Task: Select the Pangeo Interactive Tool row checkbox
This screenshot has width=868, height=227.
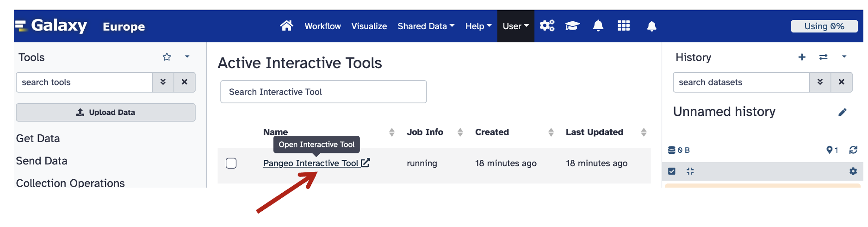Action: 231,163
